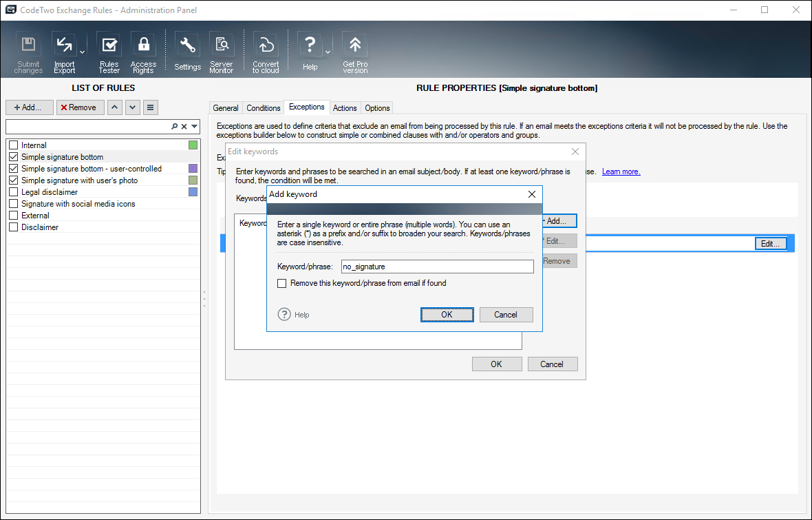Open the rules list menu icon
812x520 pixels.
pos(150,107)
